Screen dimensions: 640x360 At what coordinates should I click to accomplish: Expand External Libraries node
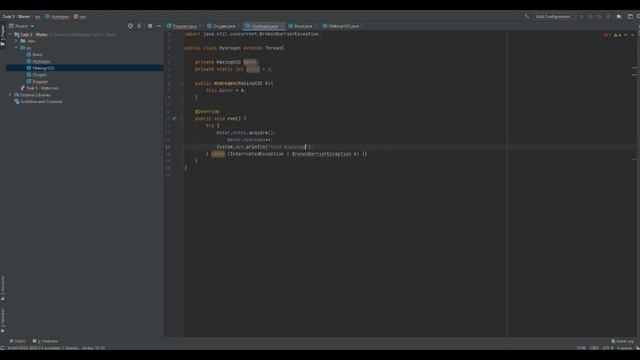click(x=10, y=95)
